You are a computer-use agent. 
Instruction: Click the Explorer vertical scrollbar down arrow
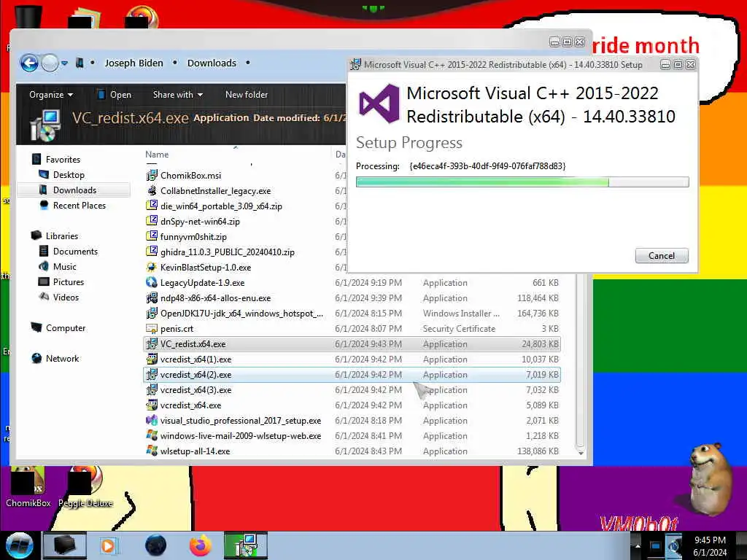pyautogui.click(x=580, y=453)
